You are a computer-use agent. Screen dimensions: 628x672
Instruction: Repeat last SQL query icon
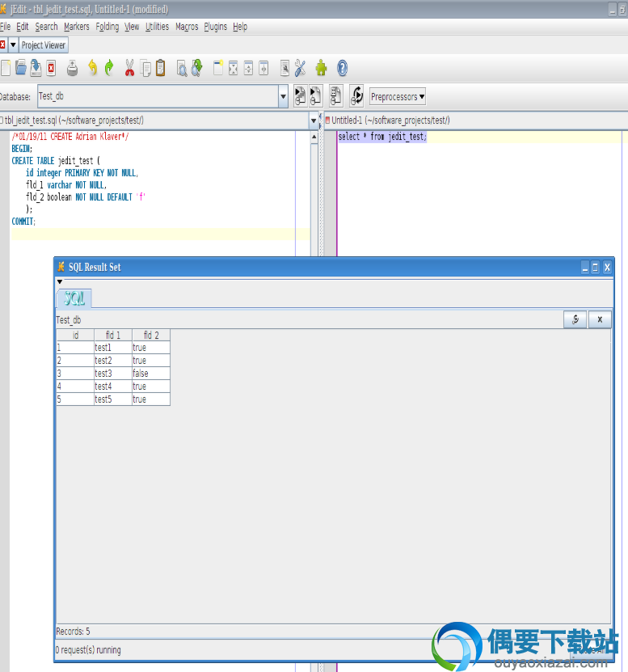click(356, 96)
